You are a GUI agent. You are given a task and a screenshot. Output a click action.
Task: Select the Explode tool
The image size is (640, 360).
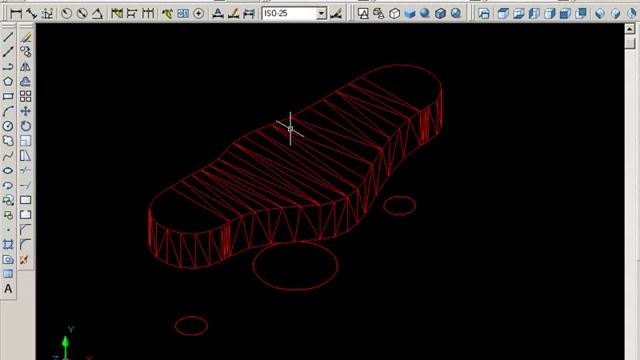click(x=24, y=260)
